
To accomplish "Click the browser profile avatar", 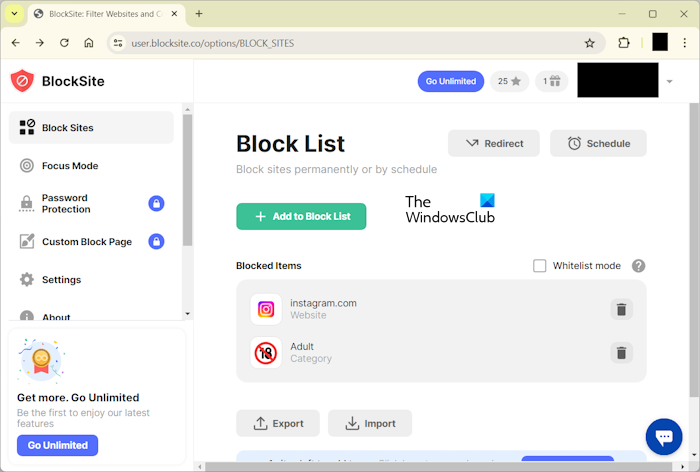I will coord(660,42).
